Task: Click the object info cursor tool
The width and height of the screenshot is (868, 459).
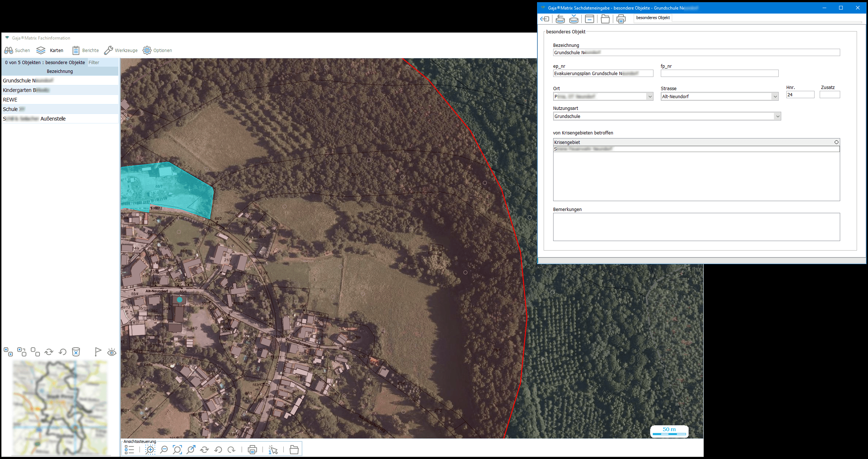Action: 273,449
